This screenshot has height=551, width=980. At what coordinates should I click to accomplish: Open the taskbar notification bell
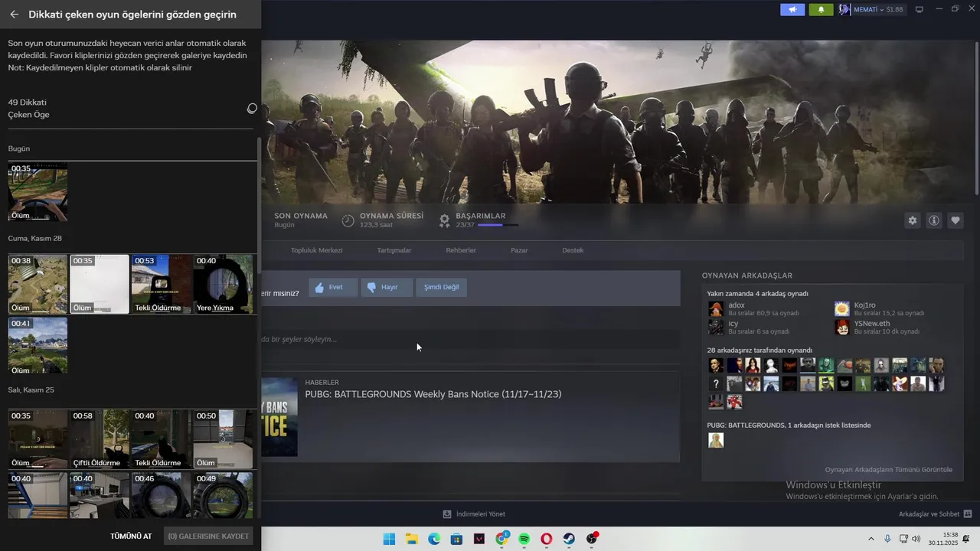coord(966,539)
